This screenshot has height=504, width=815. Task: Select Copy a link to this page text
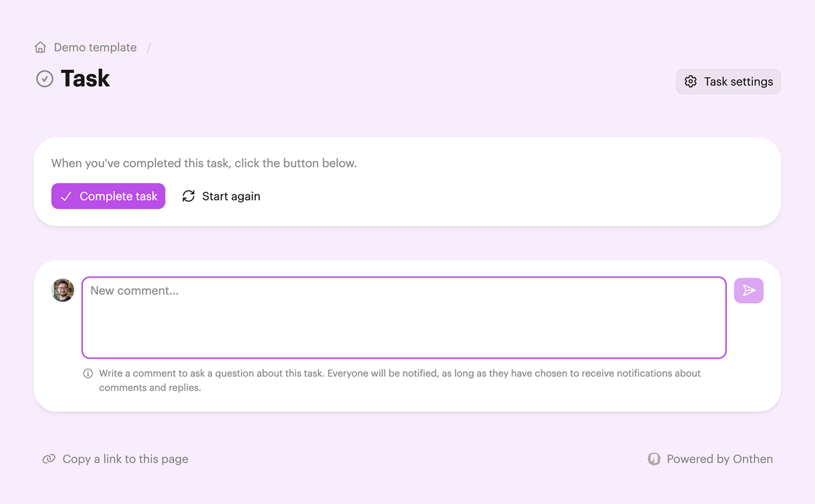coord(125,459)
